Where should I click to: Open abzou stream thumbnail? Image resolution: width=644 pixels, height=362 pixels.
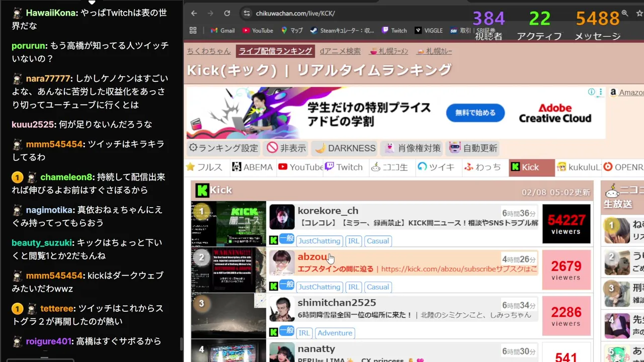pyautogui.click(x=228, y=270)
